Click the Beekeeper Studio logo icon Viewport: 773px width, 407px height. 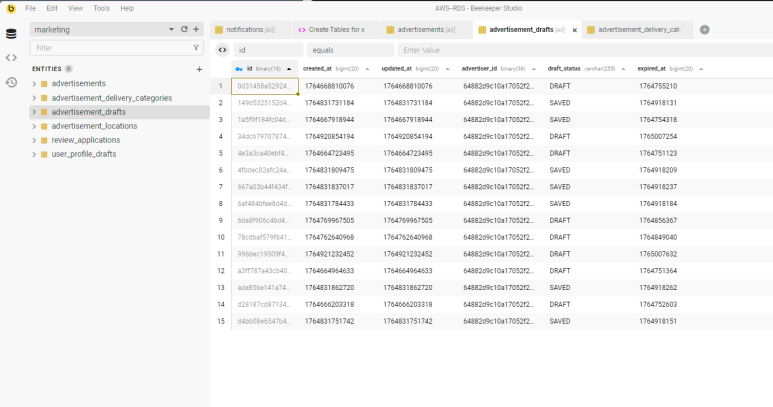coord(11,8)
